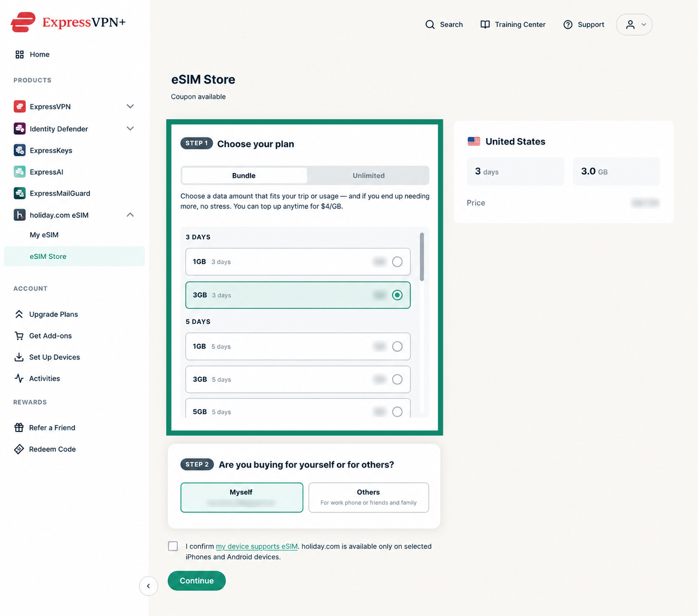
Task: Choose Myself as the buyer option
Action: [x=242, y=497]
